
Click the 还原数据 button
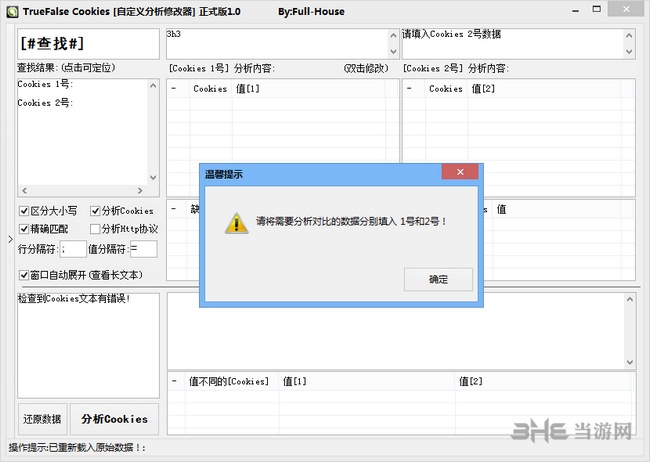[42, 419]
